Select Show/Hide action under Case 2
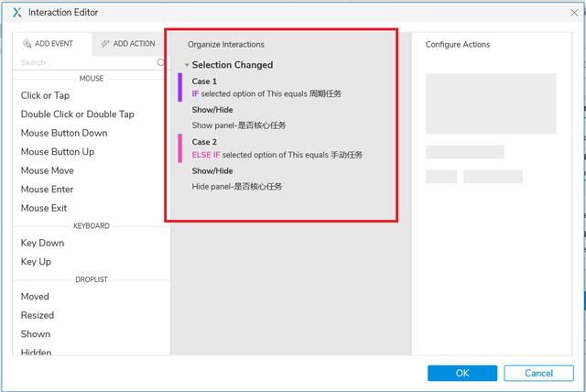The width and height of the screenshot is (586, 392). [212, 170]
